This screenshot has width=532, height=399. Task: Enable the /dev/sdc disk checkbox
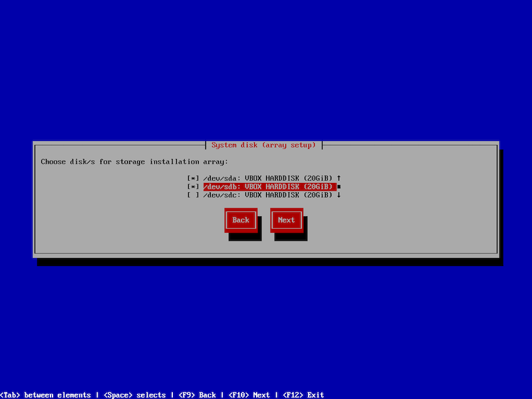(193, 195)
